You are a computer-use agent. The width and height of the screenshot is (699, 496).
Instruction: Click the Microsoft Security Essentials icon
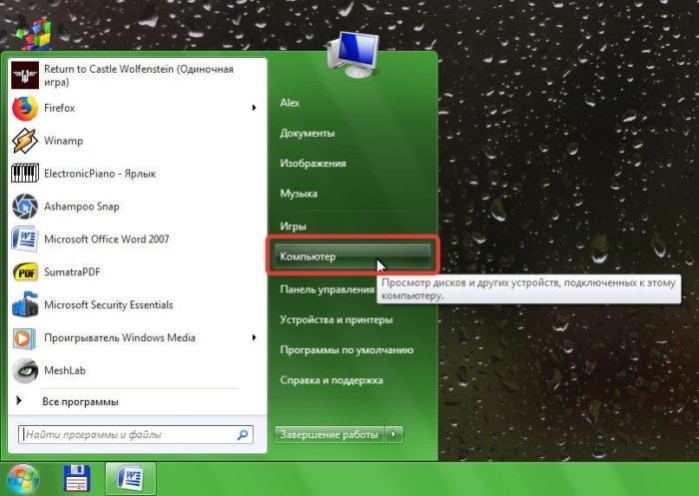tap(25, 305)
